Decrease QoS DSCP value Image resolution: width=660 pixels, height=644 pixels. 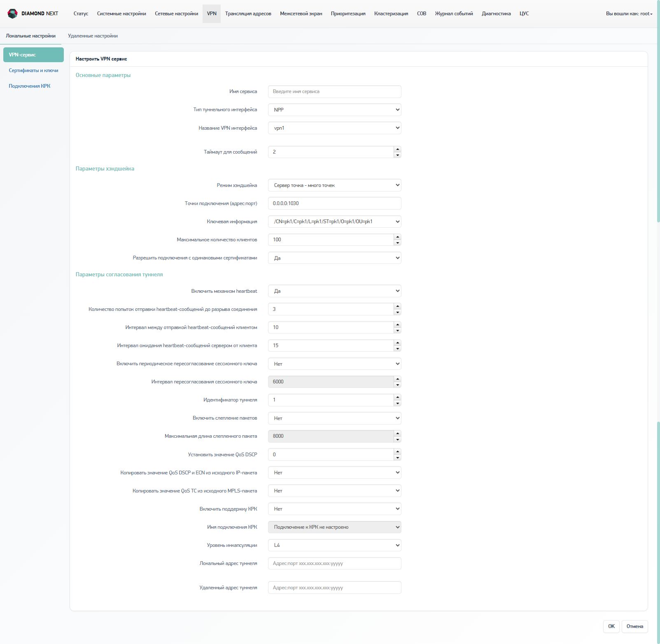[397, 458]
